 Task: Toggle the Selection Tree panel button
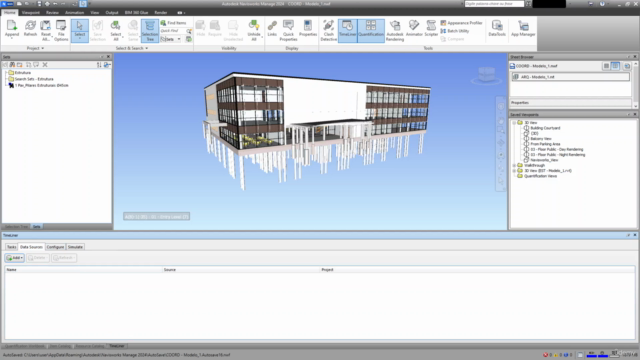tap(150, 30)
